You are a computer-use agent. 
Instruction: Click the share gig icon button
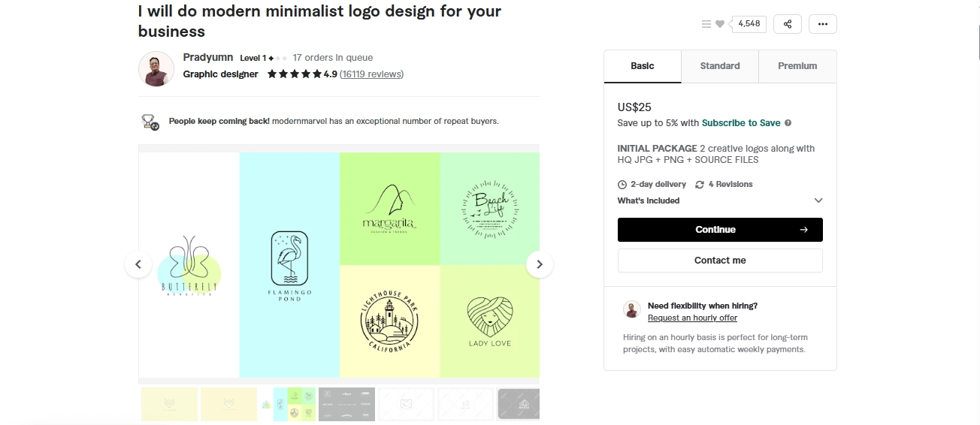(788, 24)
